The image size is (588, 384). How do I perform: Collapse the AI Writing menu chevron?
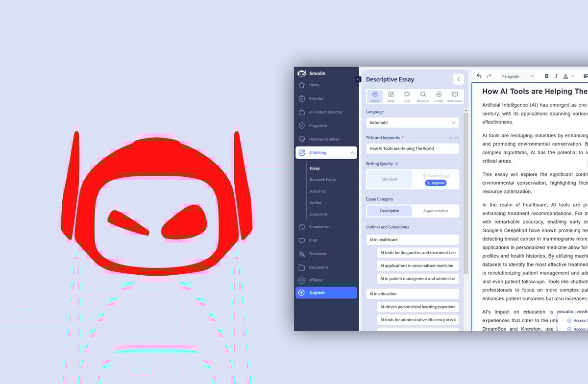[x=352, y=153]
